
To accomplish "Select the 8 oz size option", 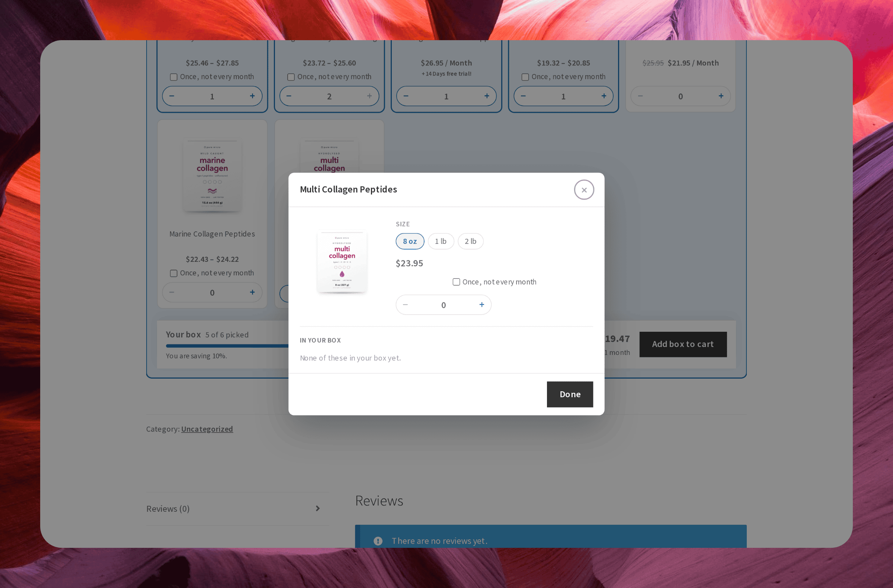I will point(410,241).
